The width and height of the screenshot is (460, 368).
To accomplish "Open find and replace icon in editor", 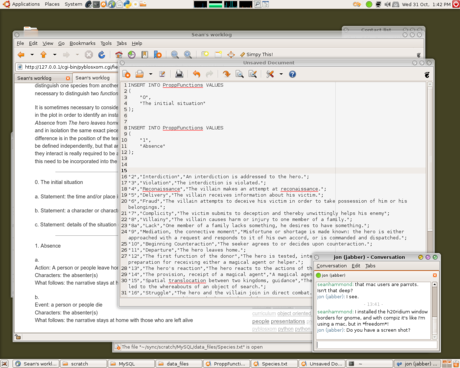I will 252,74.
